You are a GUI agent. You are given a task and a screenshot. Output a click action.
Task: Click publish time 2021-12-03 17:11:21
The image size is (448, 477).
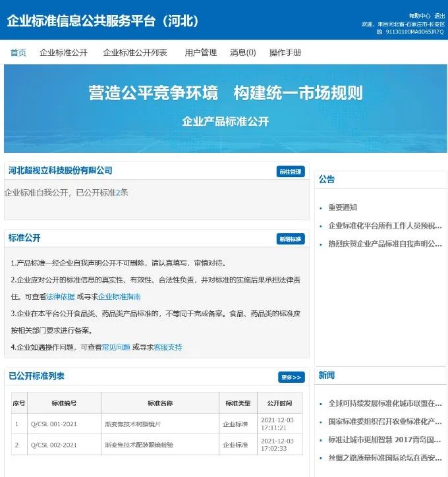pyautogui.click(x=277, y=424)
